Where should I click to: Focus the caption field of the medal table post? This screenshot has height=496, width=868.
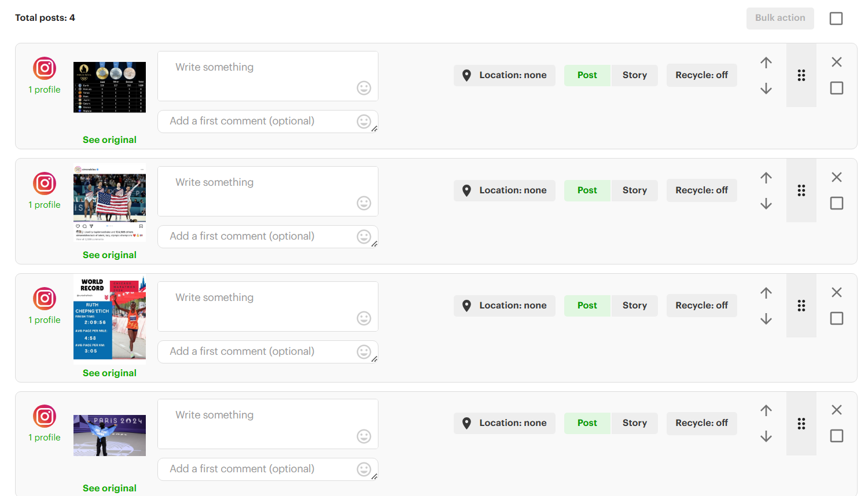pyautogui.click(x=268, y=76)
